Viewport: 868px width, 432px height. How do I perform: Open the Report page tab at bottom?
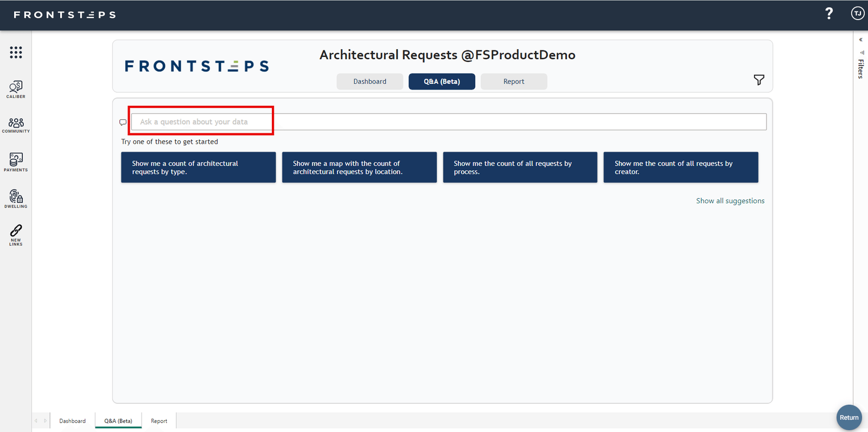(159, 421)
